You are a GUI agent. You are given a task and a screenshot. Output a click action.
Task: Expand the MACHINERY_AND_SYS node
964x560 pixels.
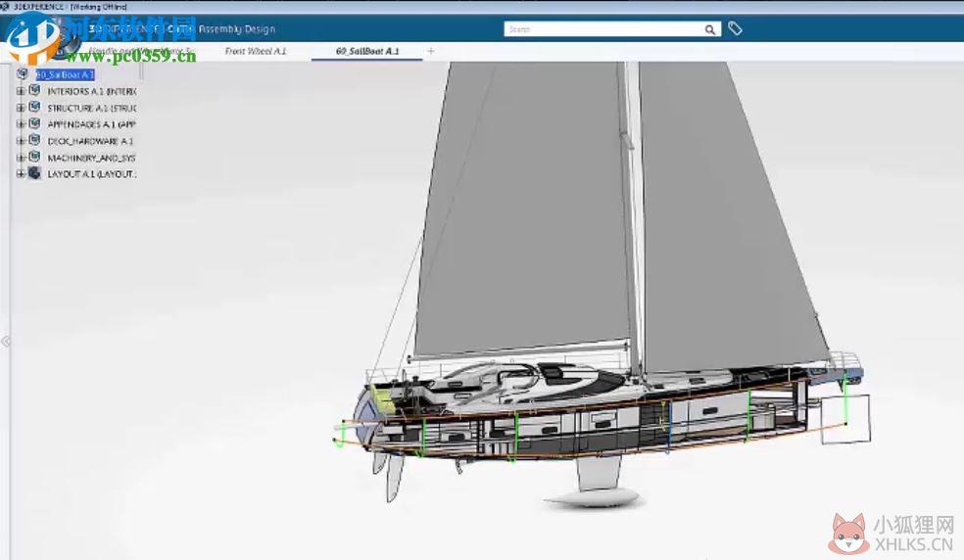pyautogui.click(x=21, y=158)
